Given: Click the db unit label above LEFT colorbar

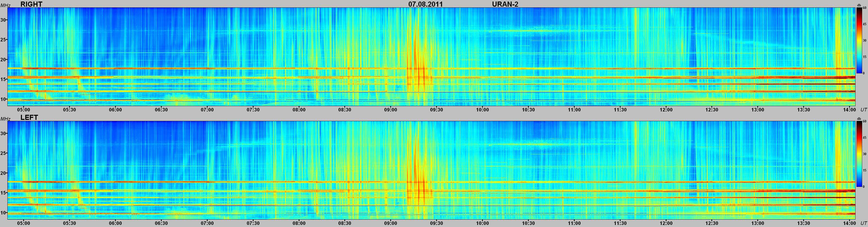Looking at the screenshot, I should tap(859, 118).
